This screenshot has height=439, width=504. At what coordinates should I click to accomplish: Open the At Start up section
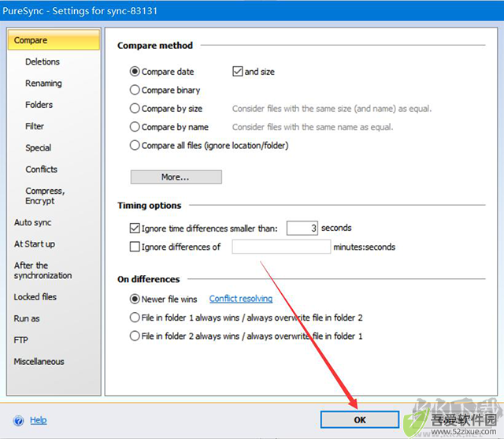[x=35, y=244]
